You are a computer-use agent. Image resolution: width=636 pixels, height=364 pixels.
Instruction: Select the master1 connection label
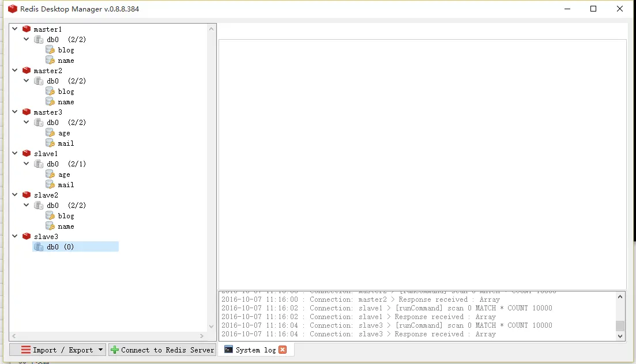(48, 29)
